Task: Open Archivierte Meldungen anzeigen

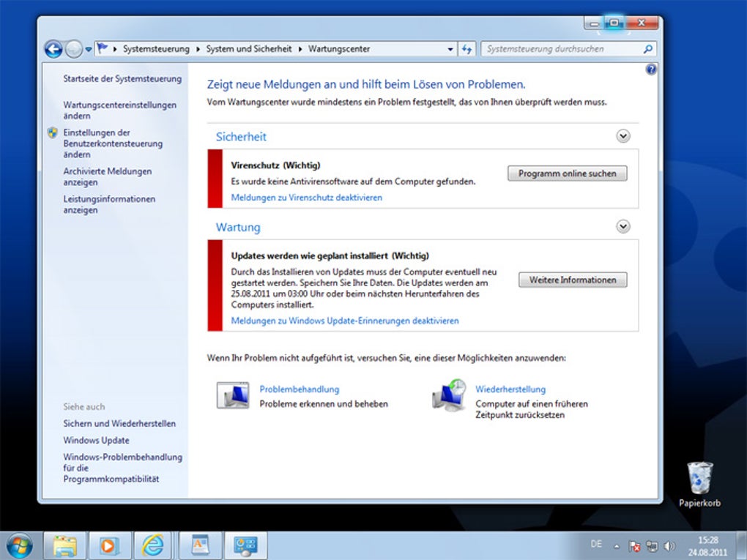Action: coord(107,176)
